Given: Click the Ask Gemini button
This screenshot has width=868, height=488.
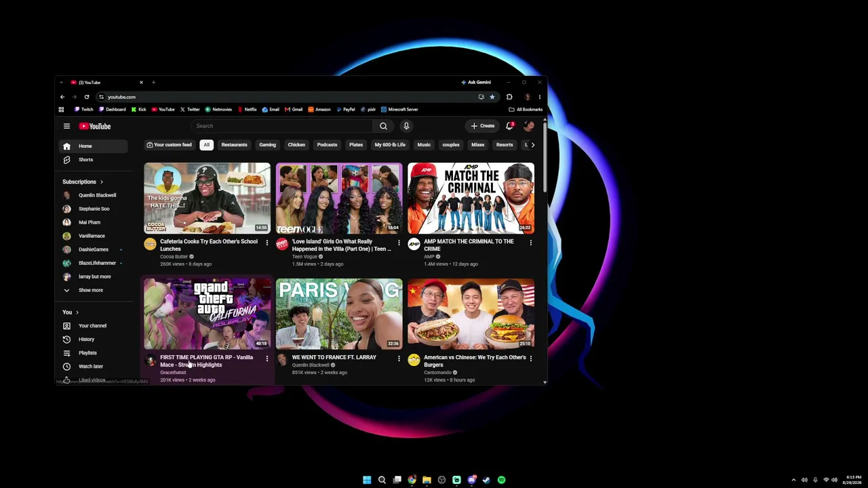Looking at the screenshot, I should pyautogui.click(x=476, y=83).
